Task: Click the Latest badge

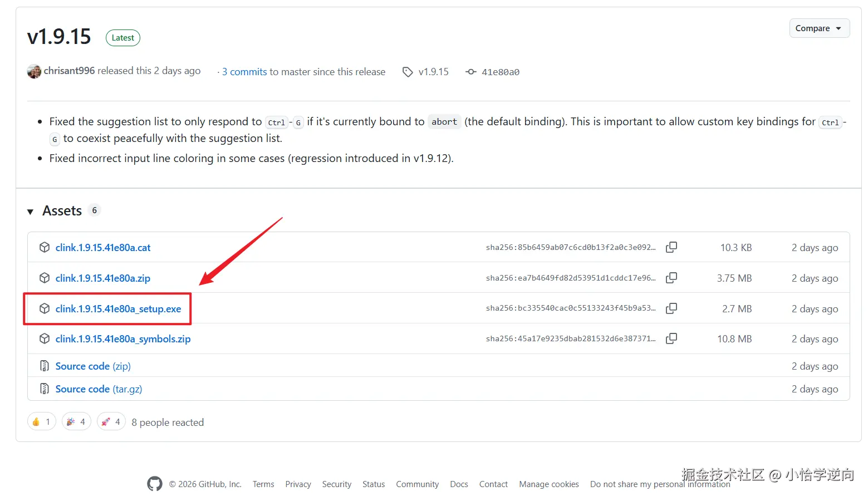Action: point(122,38)
